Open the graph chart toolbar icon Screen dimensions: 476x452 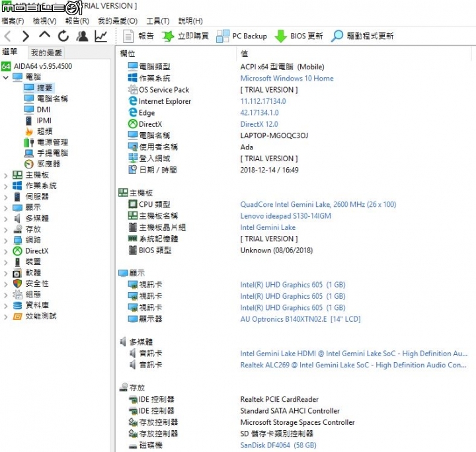100,36
